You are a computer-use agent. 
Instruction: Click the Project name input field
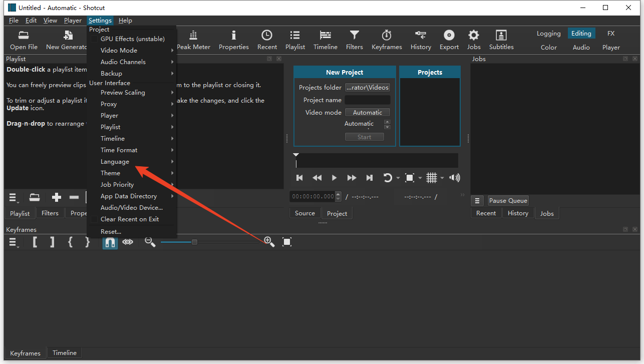point(368,100)
